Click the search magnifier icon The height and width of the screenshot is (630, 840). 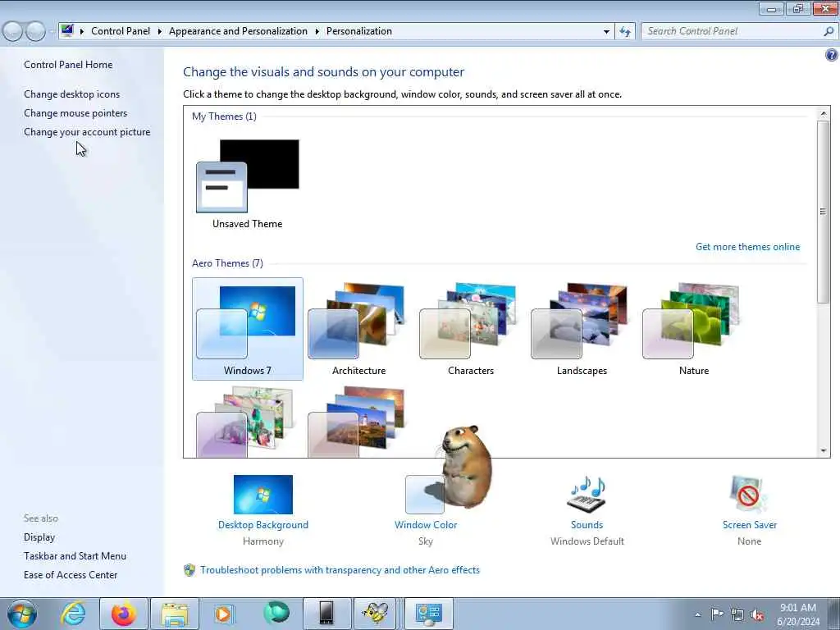(x=829, y=31)
